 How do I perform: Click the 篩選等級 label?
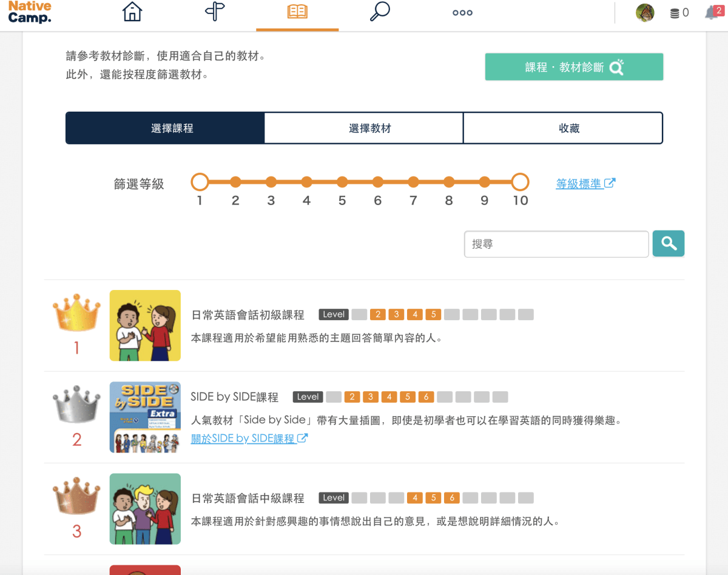(139, 184)
